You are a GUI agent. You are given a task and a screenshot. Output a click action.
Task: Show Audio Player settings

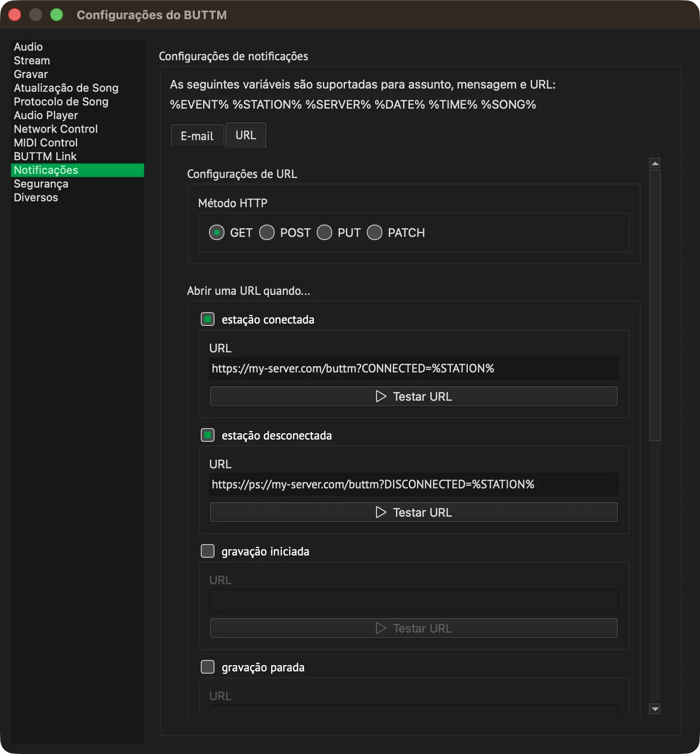(x=78, y=115)
